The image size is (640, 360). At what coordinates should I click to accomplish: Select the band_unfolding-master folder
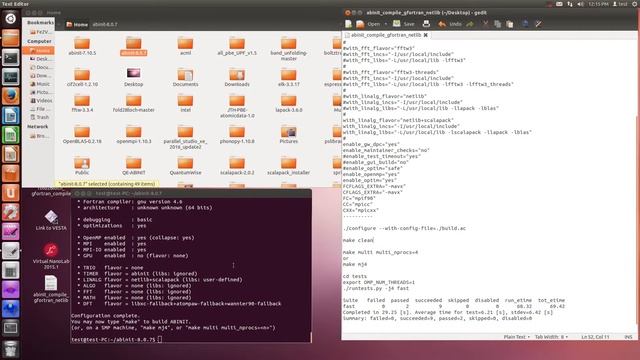click(289, 48)
